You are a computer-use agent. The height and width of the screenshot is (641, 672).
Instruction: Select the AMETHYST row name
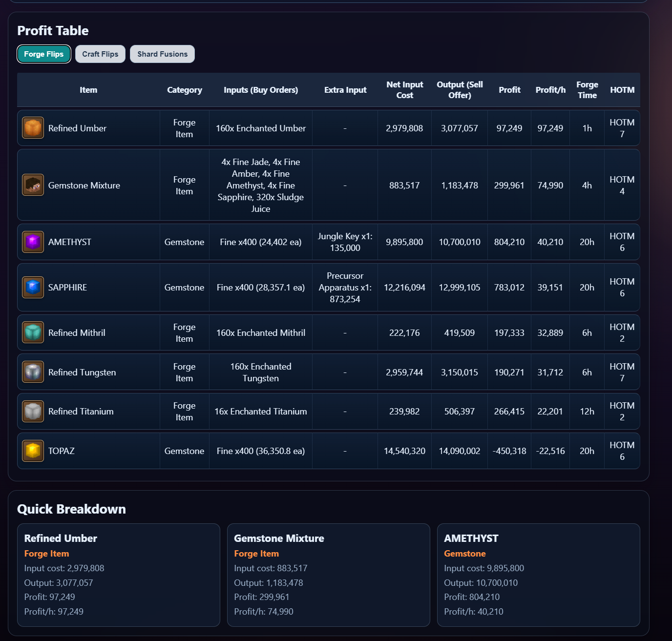click(x=69, y=242)
